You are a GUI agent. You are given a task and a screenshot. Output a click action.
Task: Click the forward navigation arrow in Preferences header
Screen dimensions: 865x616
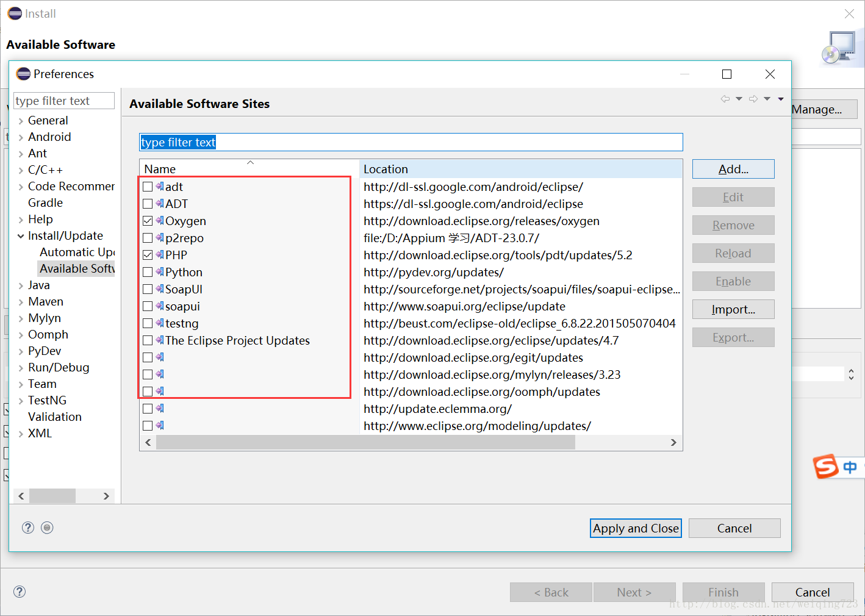(x=753, y=99)
